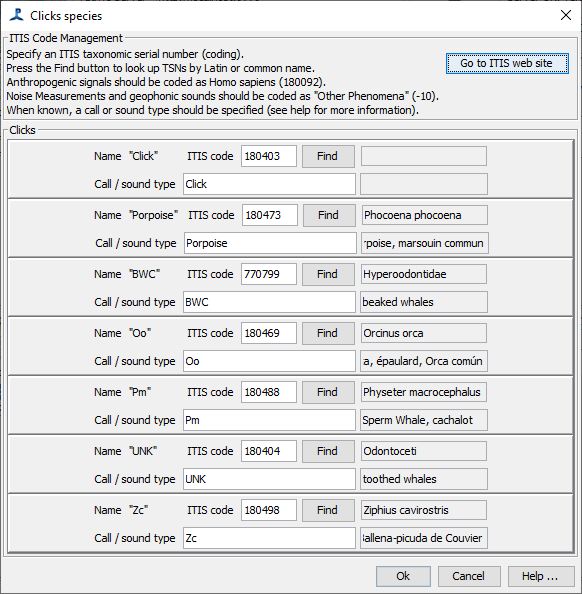The height and width of the screenshot is (594, 582).
Task: Select the empty Latin name box in the Click row
Action: [x=424, y=156]
